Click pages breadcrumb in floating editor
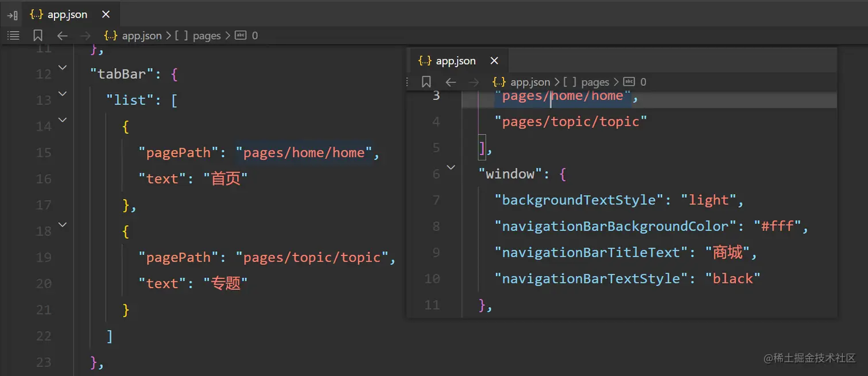The width and height of the screenshot is (868, 376). click(x=586, y=82)
